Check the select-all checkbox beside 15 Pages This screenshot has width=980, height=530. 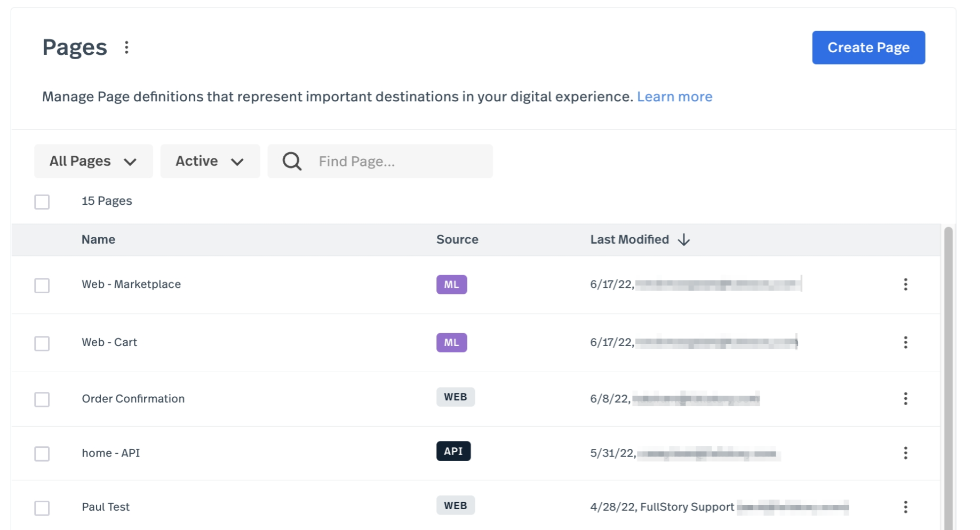tap(42, 202)
